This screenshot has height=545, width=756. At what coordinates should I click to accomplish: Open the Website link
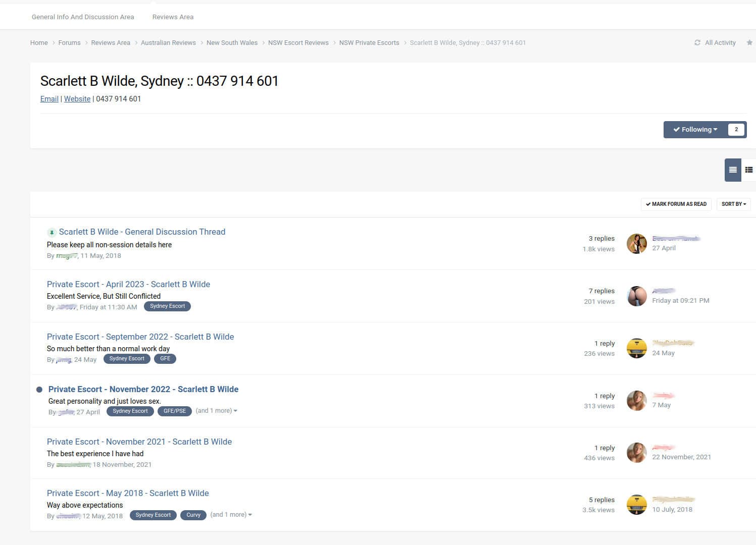(x=77, y=98)
